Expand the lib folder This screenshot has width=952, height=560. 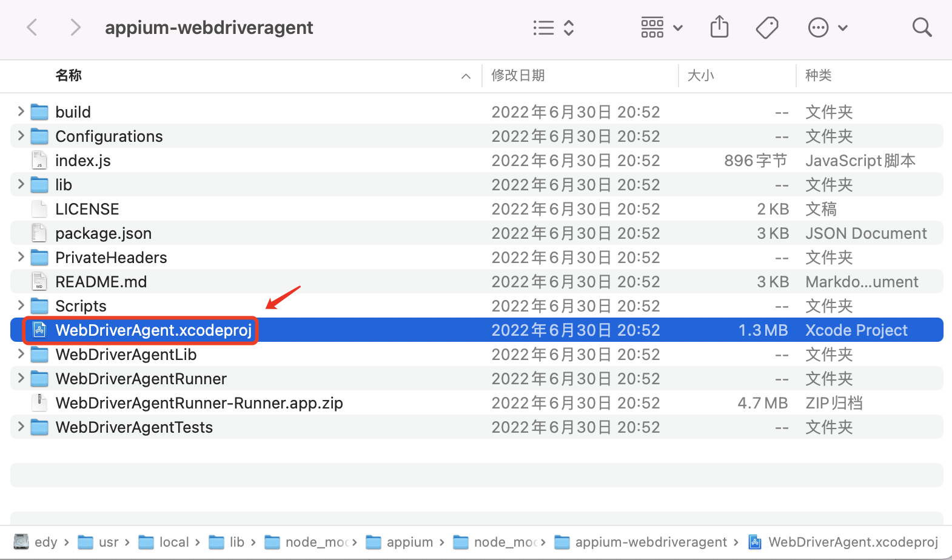pyautogui.click(x=21, y=184)
